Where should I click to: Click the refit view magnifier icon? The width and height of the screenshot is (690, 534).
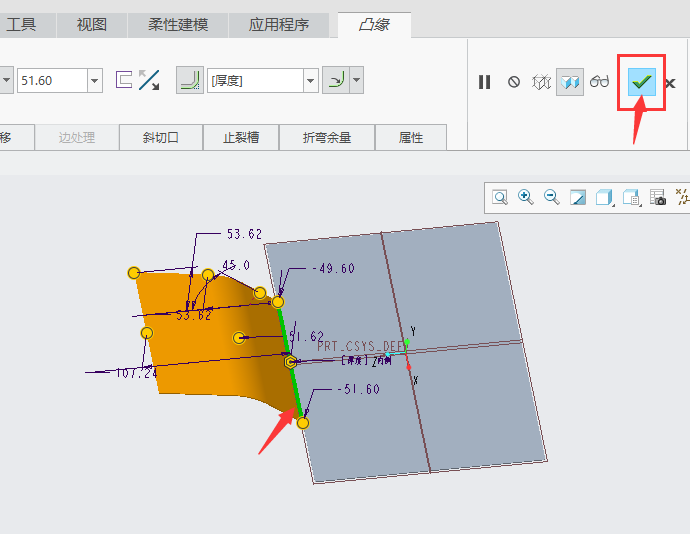coord(500,197)
